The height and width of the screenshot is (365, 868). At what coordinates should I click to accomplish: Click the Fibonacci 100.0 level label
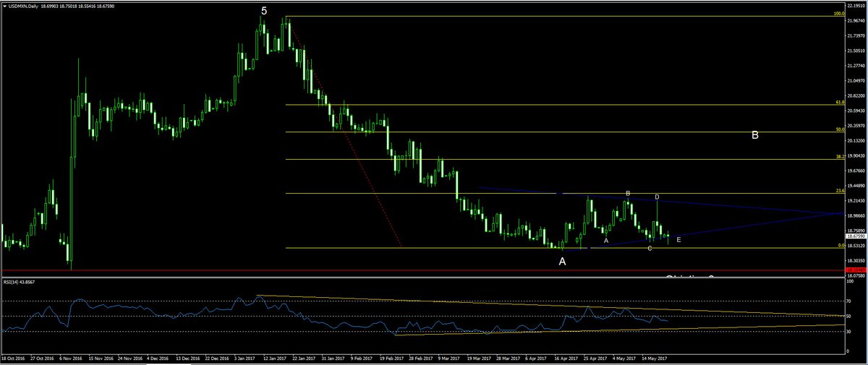[840, 13]
